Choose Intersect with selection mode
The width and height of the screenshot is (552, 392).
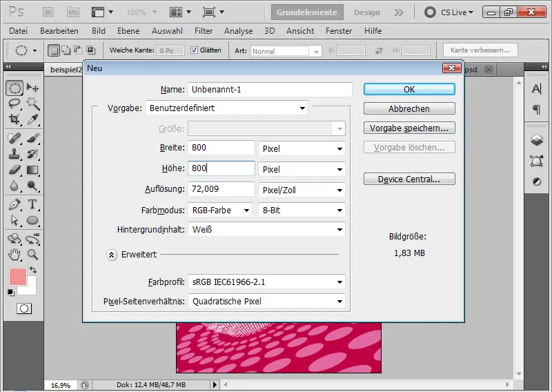91,50
